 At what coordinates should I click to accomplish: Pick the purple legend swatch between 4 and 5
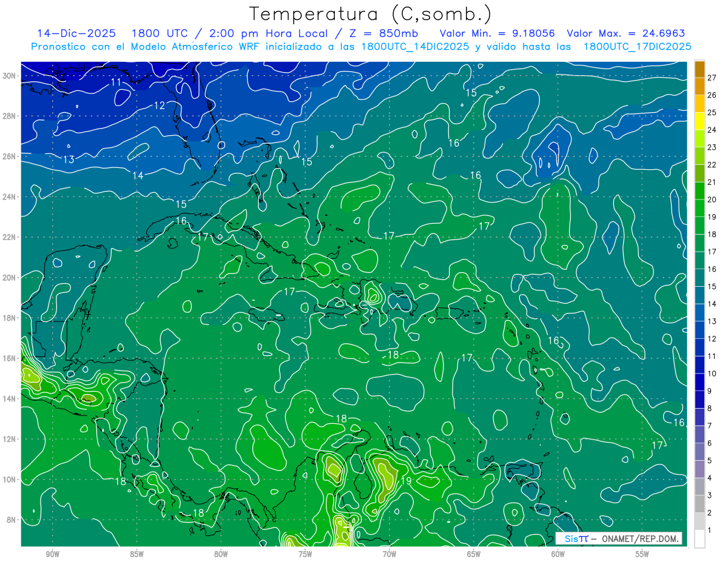tap(699, 469)
